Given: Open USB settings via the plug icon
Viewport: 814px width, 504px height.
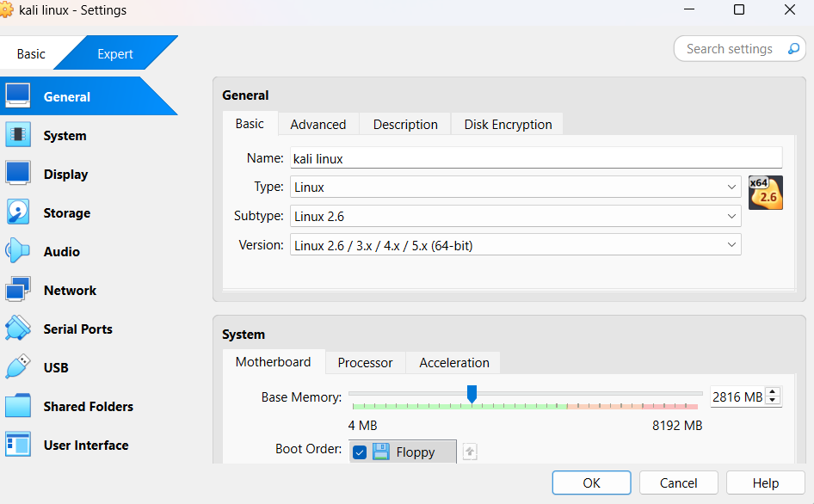Looking at the screenshot, I should (x=18, y=367).
